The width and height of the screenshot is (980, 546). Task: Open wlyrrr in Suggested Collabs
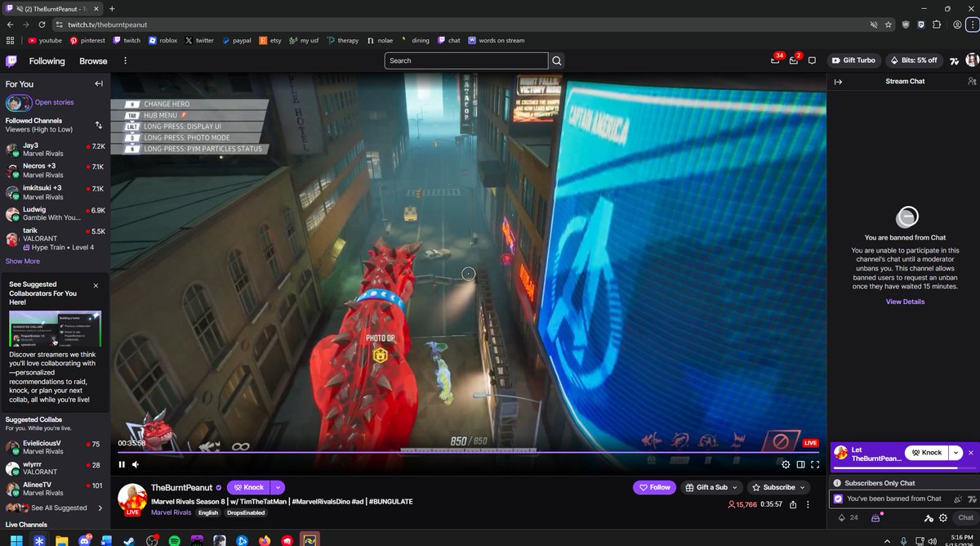(x=55, y=468)
